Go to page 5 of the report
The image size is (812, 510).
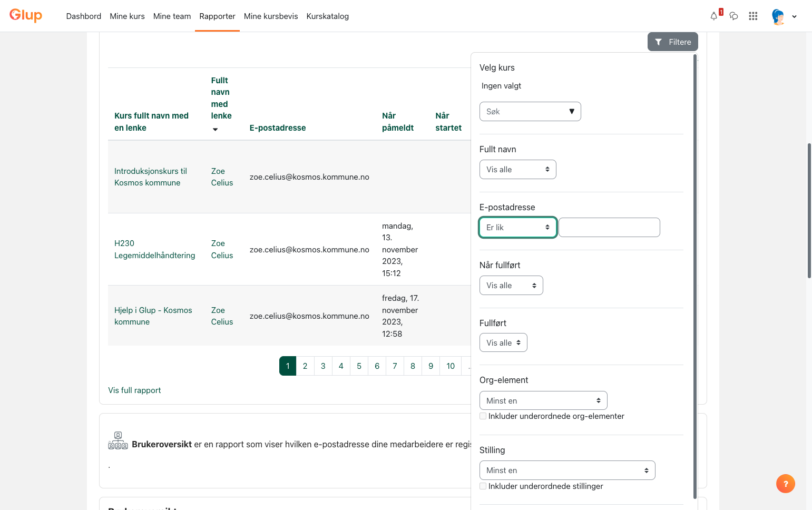pyautogui.click(x=359, y=366)
